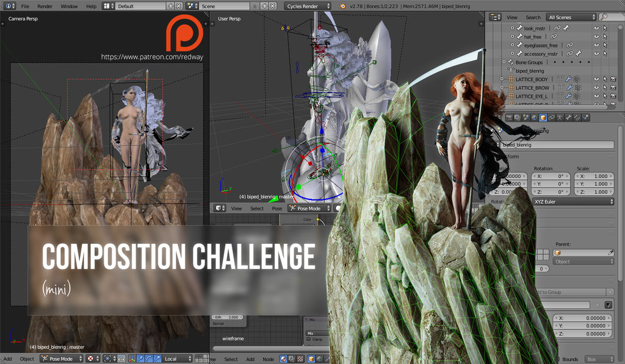The height and width of the screenshot is (364, 625).
Task: Open the Window menu
Action: click(69, 6)
